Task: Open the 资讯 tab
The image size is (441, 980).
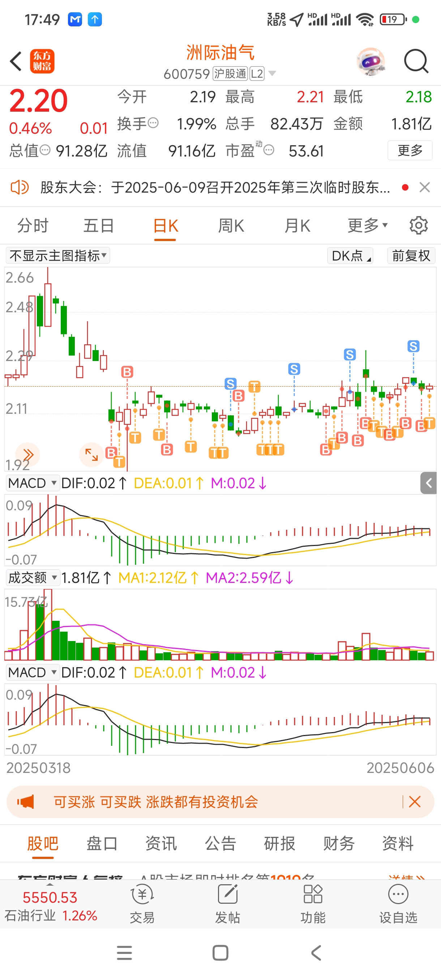Action: [161, 843]
